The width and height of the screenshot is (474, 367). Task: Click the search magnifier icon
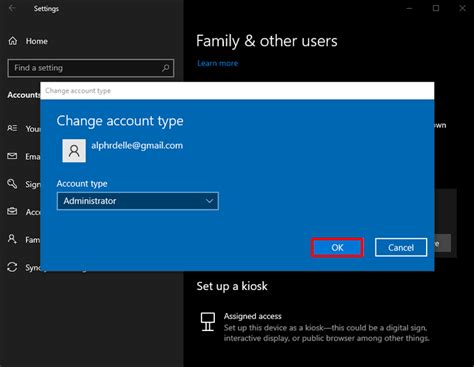click(x=165, y=68)
